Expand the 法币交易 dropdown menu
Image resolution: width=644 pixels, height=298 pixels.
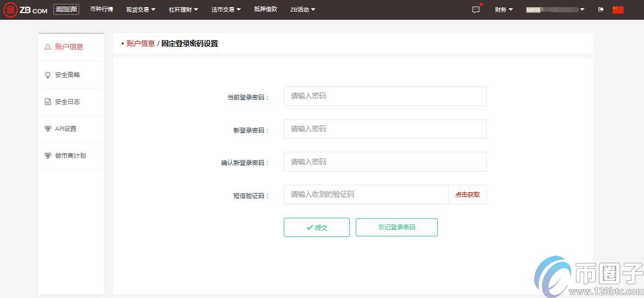[226, 9]
